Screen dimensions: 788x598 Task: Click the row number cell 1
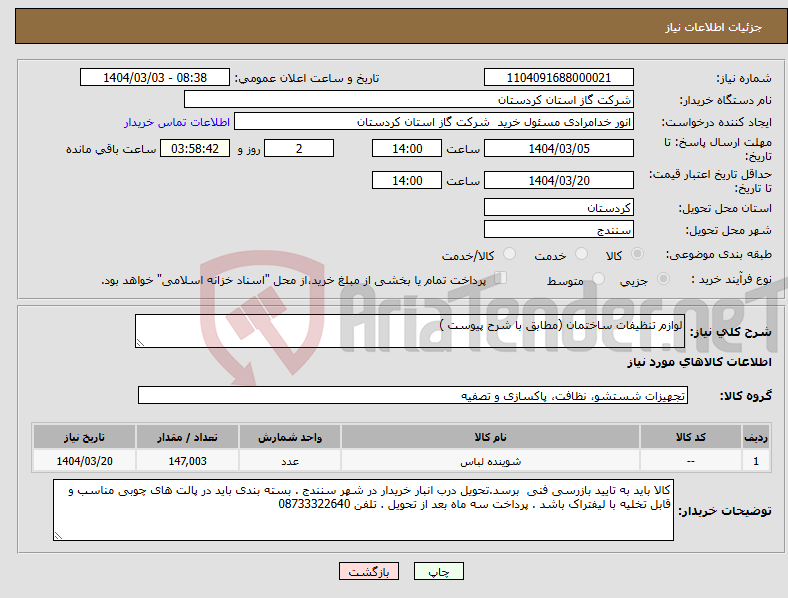coord(755,461)
